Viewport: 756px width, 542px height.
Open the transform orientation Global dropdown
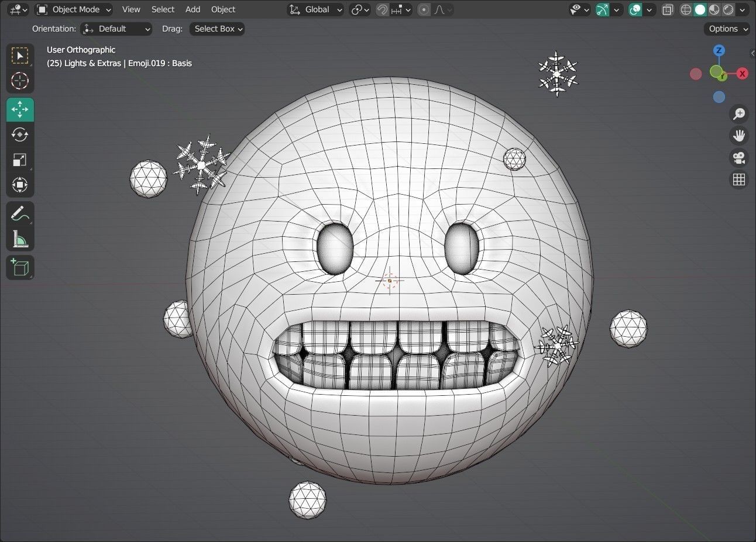point(316,9)
